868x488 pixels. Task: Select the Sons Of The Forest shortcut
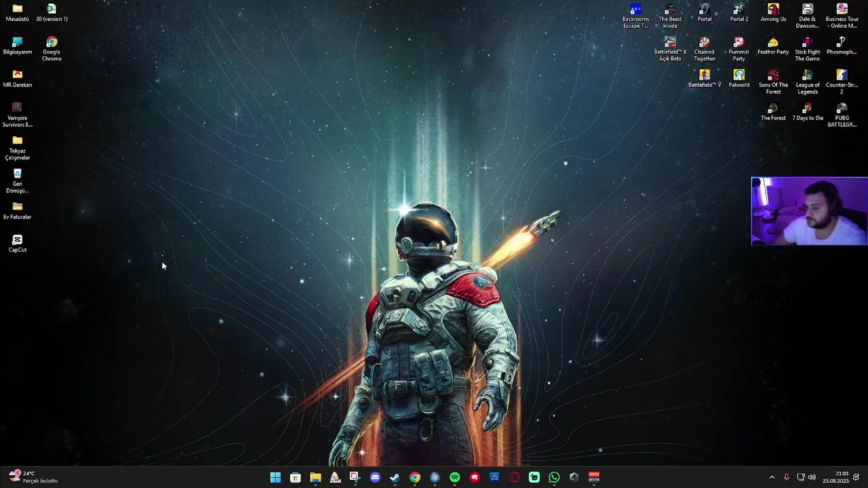[773, 82]
